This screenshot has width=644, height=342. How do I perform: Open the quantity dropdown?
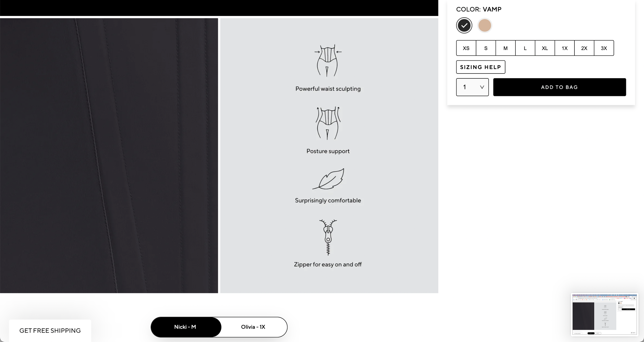pos(472,87)
